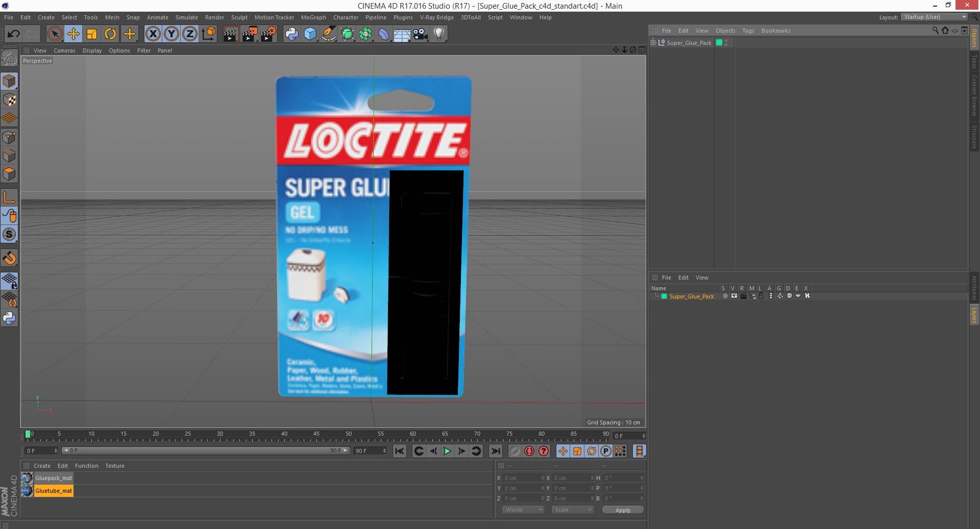This screenshot has width=980, height=529.
Task: Click the Python icon in top toolbar
Action: pyautogui.click(x=291, y=34)
